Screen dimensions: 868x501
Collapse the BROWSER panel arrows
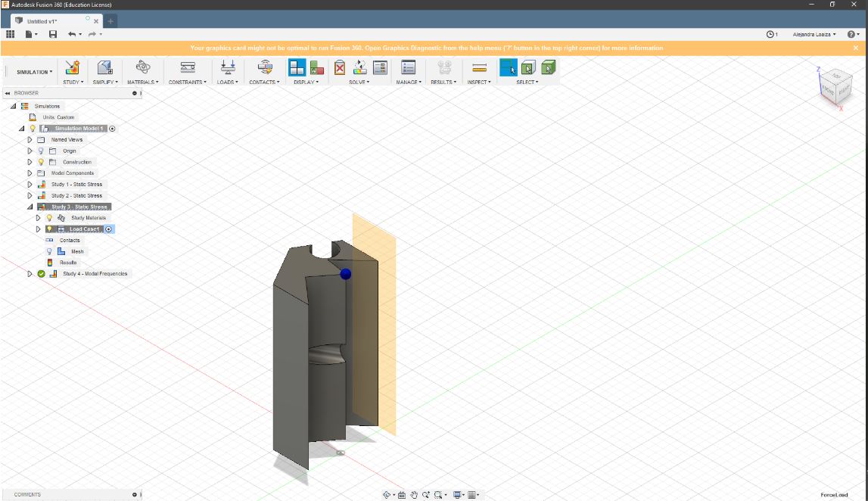(8, 94)
